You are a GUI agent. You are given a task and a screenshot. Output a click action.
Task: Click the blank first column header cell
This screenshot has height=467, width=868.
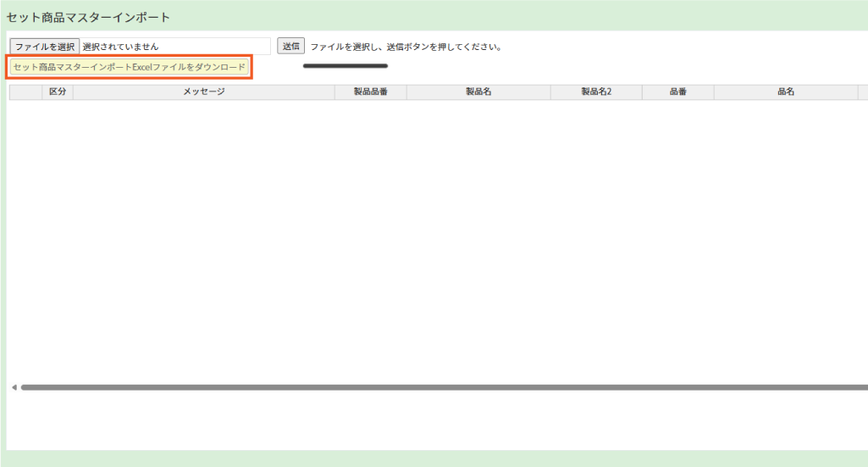click(x=25, y=92)
